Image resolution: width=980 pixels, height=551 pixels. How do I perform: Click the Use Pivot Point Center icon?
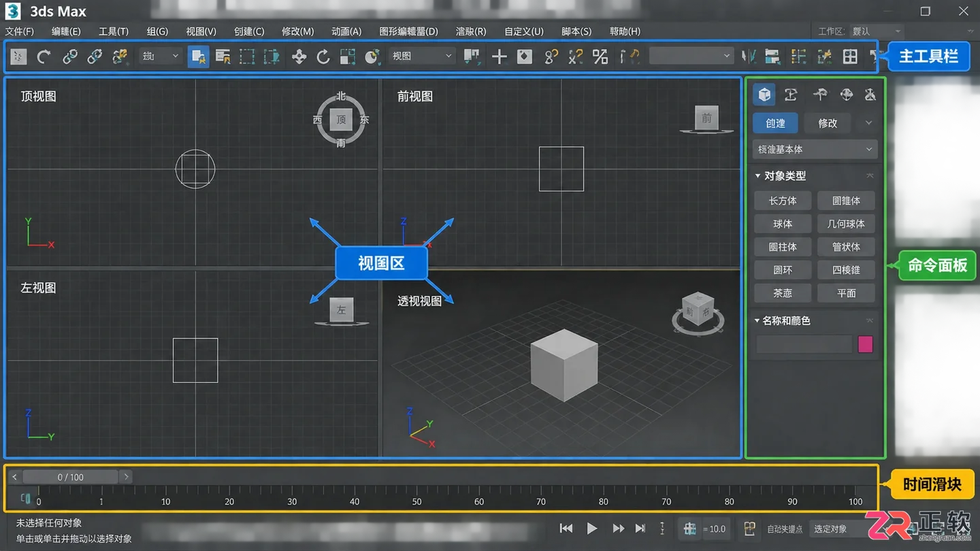point(472,56)
